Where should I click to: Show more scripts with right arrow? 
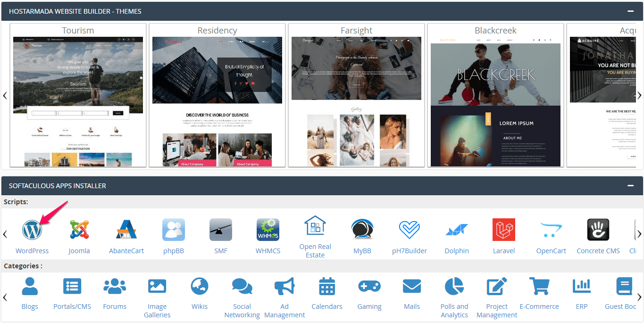click(639, 234)
